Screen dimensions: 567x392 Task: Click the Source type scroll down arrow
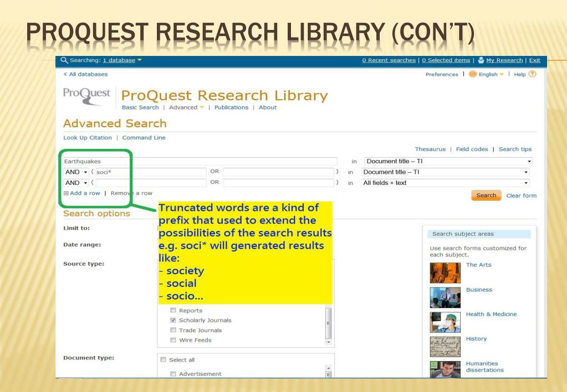coord(328,342)
